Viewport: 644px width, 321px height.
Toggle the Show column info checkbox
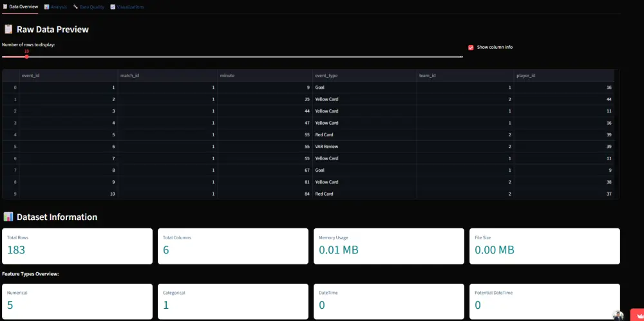471,48
